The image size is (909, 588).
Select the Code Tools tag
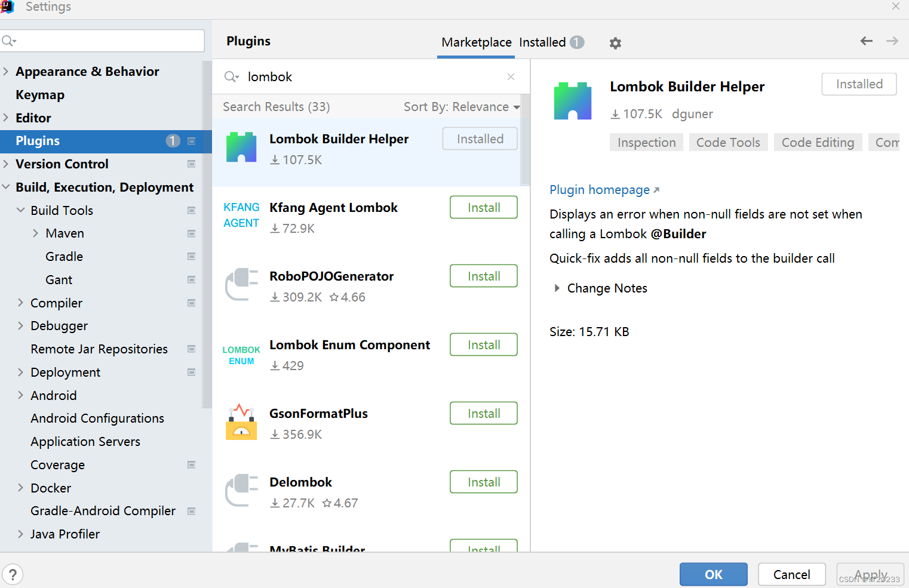[x=728, y=143]
